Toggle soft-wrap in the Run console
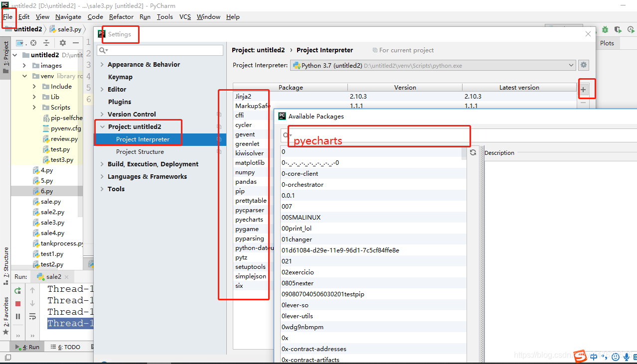The height and width of the screenshot is (364, 637). click(32, 316)
